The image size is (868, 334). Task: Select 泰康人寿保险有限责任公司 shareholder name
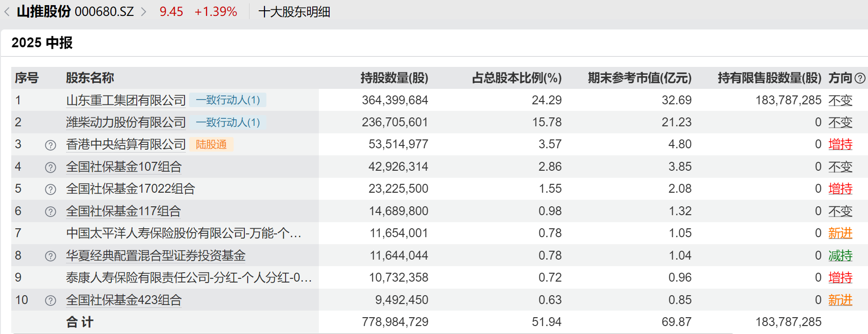coord(189,277)
